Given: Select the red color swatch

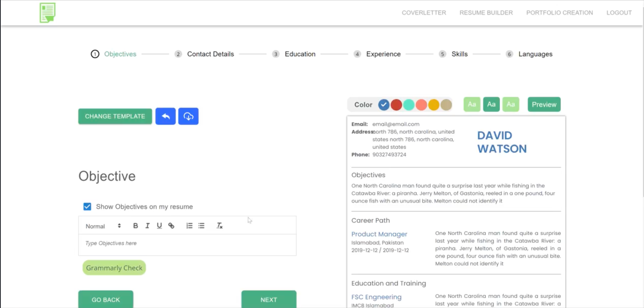Looking at the screenshot, I should point(396,105).
